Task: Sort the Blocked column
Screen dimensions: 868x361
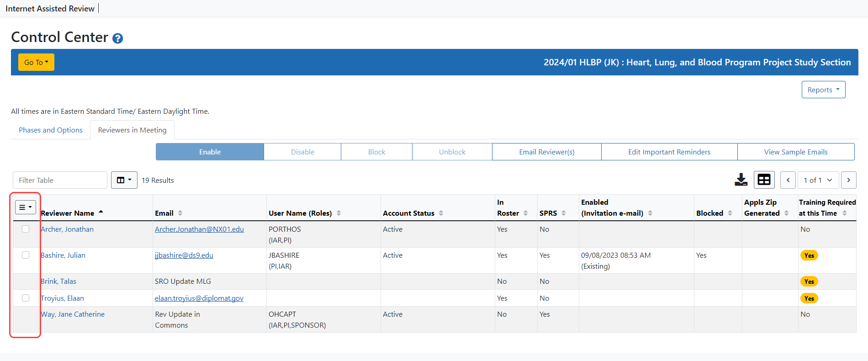Action: pos(730,213)
